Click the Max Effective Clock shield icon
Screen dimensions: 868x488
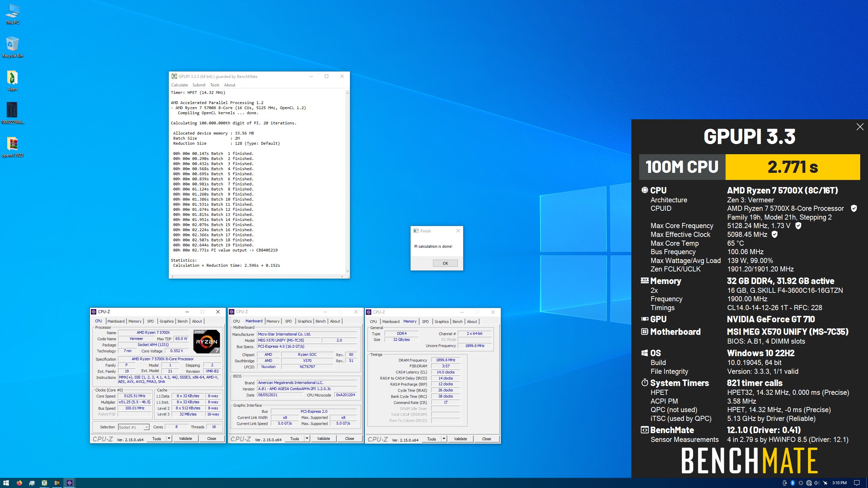pos(774,234)
